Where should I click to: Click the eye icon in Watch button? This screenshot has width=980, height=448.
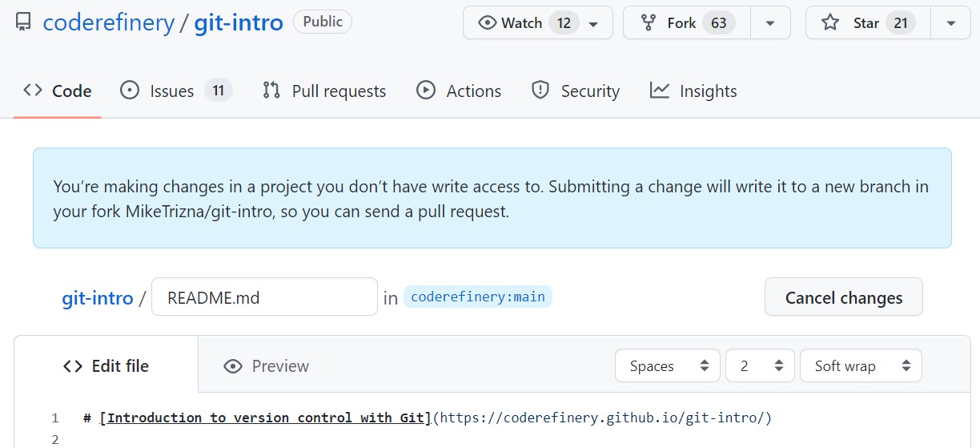487,22
